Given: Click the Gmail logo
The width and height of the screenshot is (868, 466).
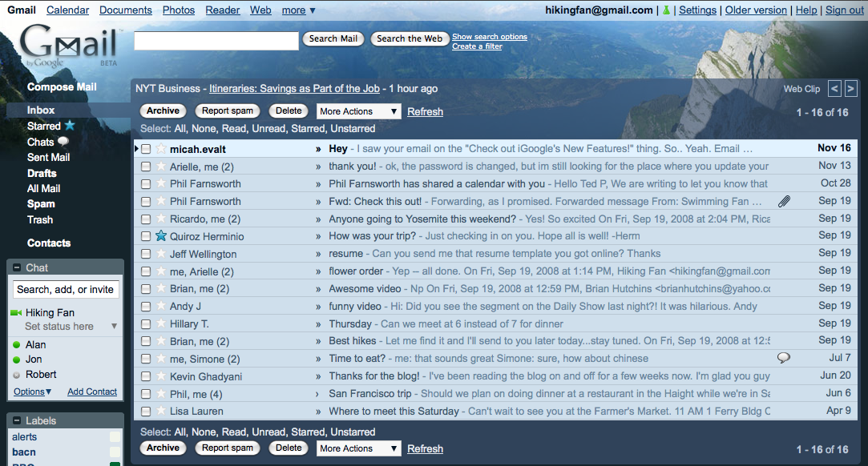Looking at the screenshot, I should click(71, 46).
